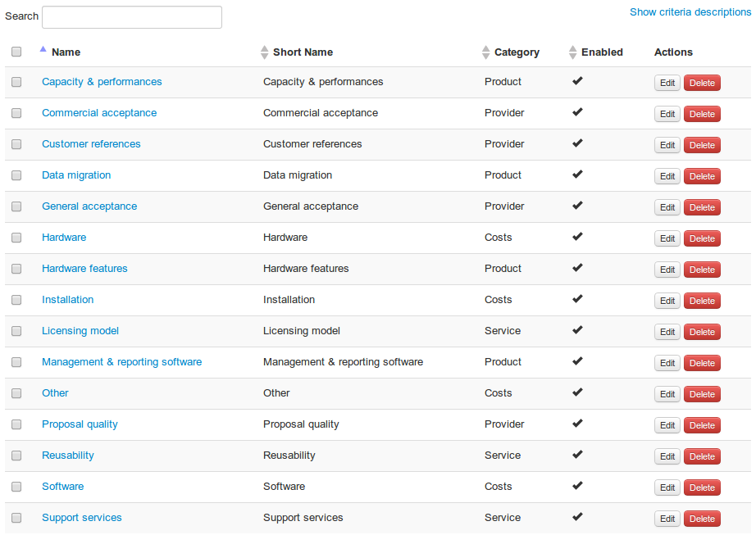Toggle the select-all checkbox in header
Viewport: 756px width, 535px height.
pos(16,52)
